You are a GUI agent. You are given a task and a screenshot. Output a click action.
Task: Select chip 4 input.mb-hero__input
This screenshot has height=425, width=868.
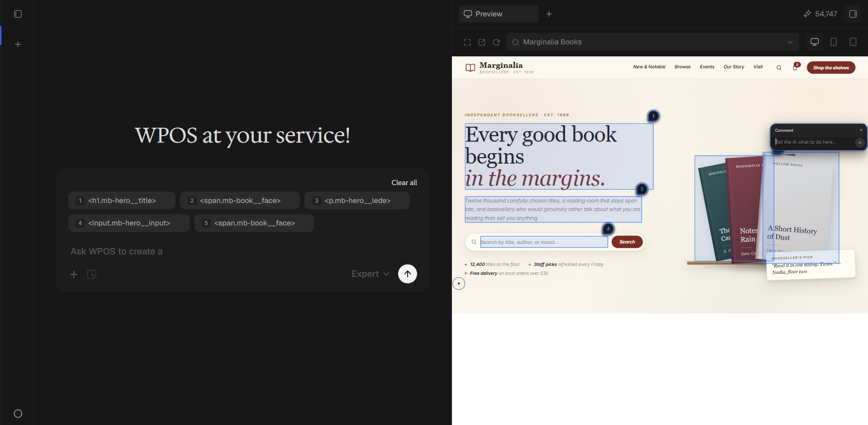129,223
